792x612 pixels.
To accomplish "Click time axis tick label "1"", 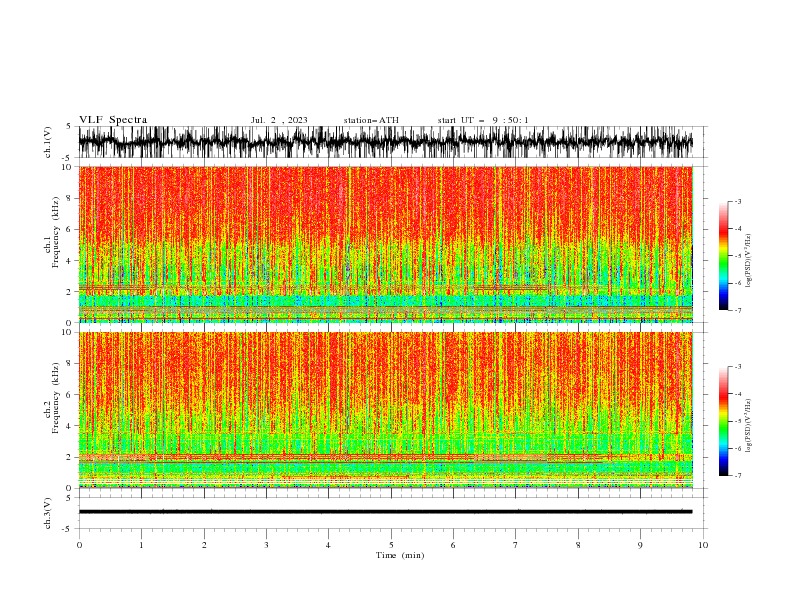I will tap(141, 545).
